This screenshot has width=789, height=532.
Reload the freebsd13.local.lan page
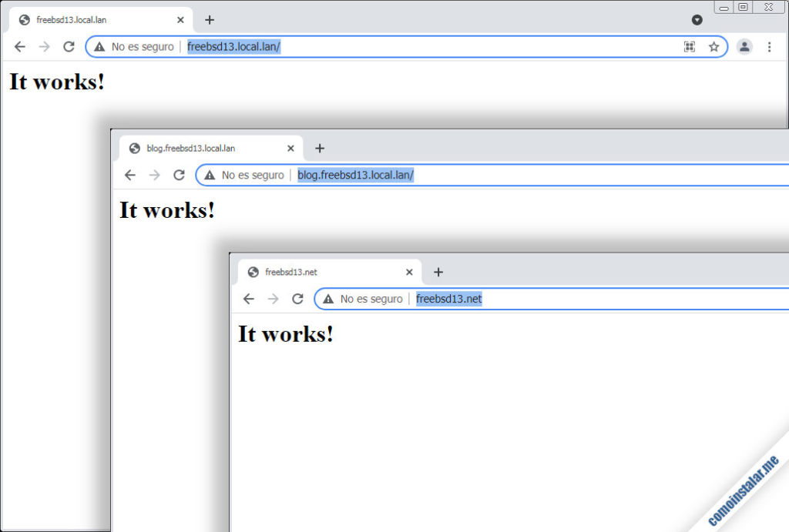point(69,47)
